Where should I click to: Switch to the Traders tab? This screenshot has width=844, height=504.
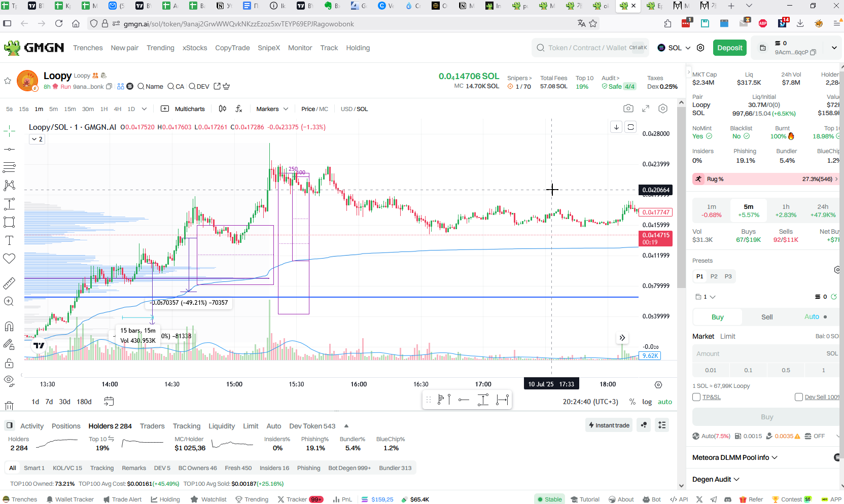click(x=152, y=426)
